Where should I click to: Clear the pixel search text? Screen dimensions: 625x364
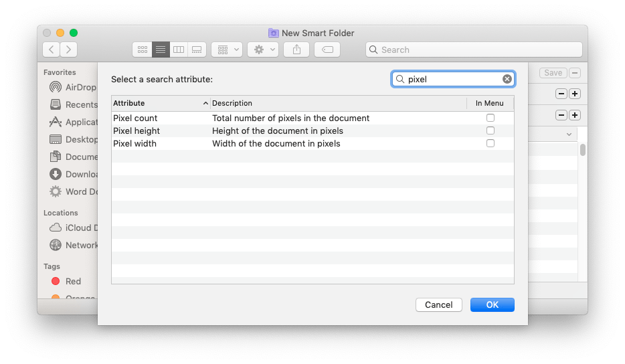(507, 79)
